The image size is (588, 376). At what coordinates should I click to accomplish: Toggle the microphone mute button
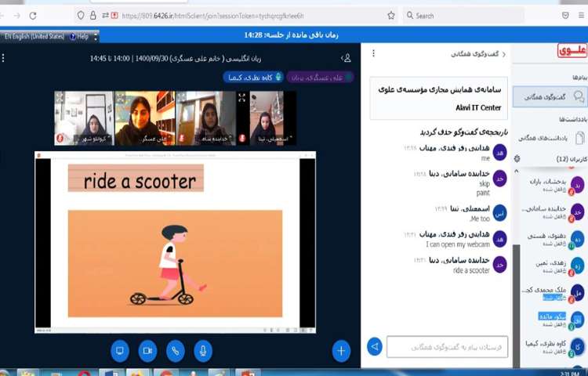(x=202, y=350)
